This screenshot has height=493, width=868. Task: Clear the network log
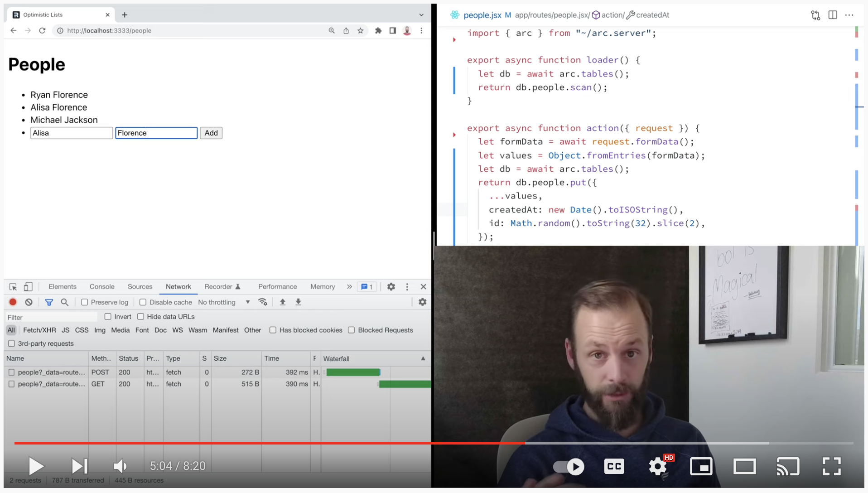(29, 302)
